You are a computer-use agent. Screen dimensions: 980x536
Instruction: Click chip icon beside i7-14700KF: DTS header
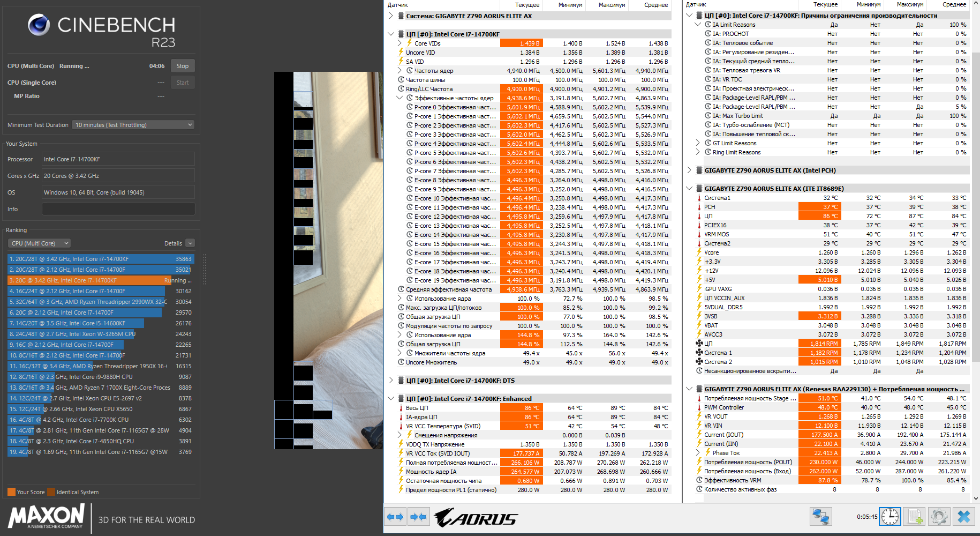(x=401, y=381)
